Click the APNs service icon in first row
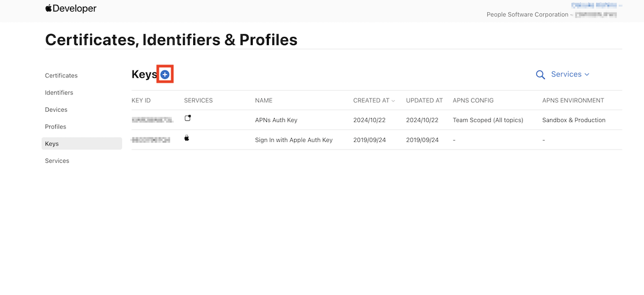The image size is (644, 295). pyautogui.click(x=188, y=118)
